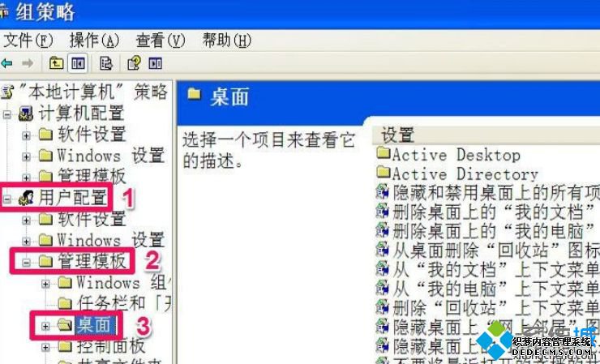Image resolution: width=600 pixels, height=364 pixels.
Task: Select Windows 设置 label under 计算机配置
Action: [110, 156]
